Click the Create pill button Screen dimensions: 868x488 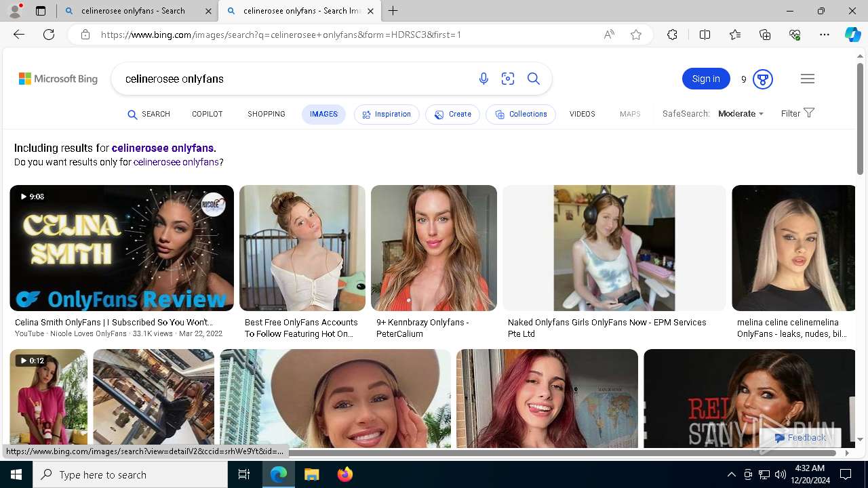[x=452, y=115]
